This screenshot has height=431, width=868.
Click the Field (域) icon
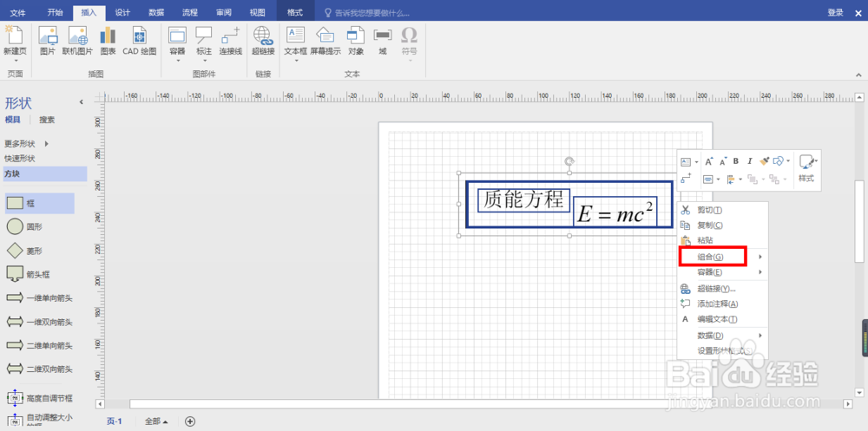(383, 36)
